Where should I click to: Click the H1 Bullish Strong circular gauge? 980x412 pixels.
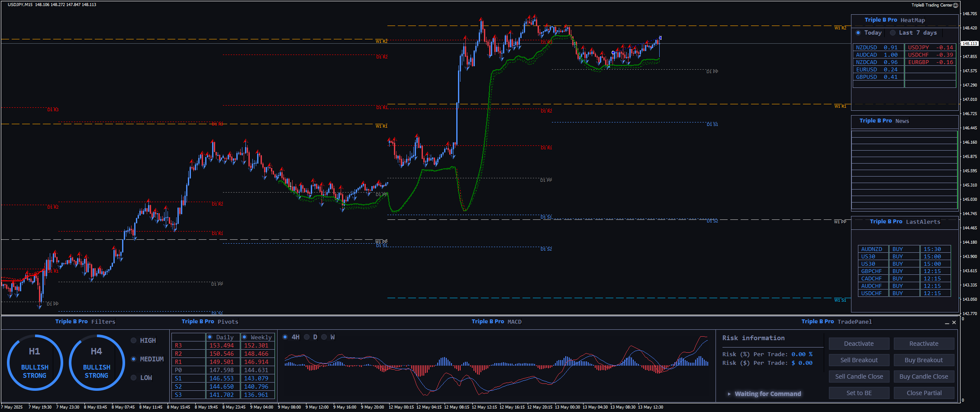pos(35,363)
